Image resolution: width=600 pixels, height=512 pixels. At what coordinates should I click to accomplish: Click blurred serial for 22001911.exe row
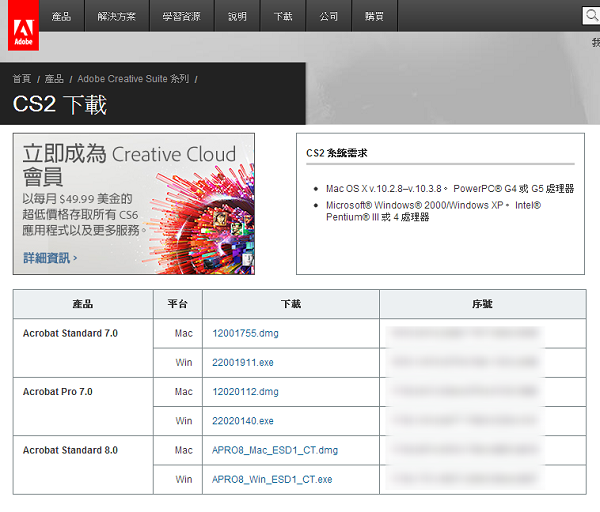[465, 362]
